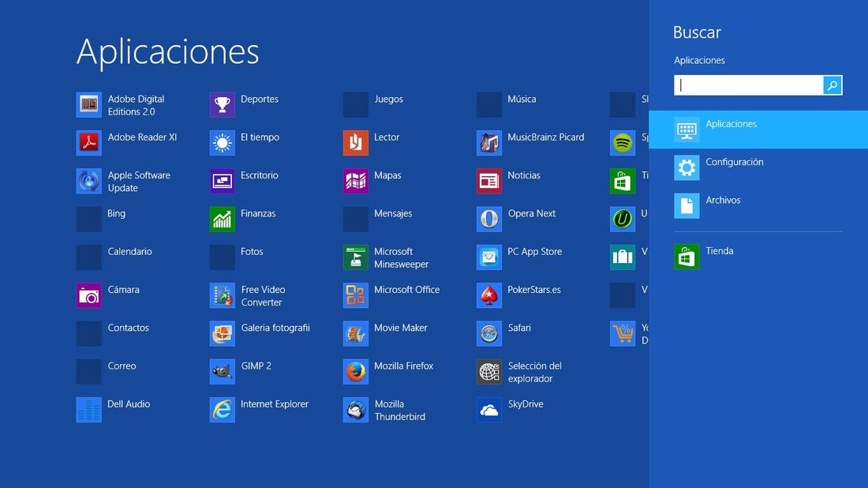Click the Bing app label
The image size is (868, 488).
pos(116,213)
